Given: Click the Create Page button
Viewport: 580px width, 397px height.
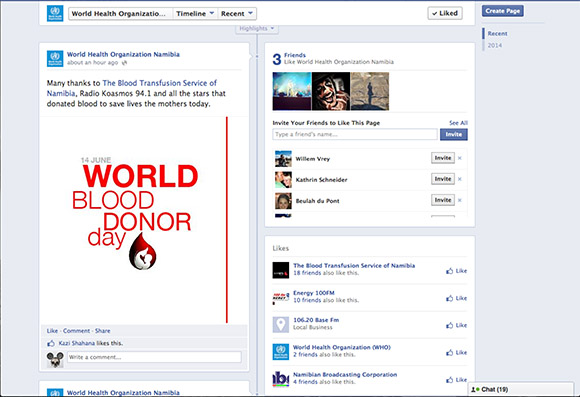Looking at the screenshot, I should (x=502, y=11).
